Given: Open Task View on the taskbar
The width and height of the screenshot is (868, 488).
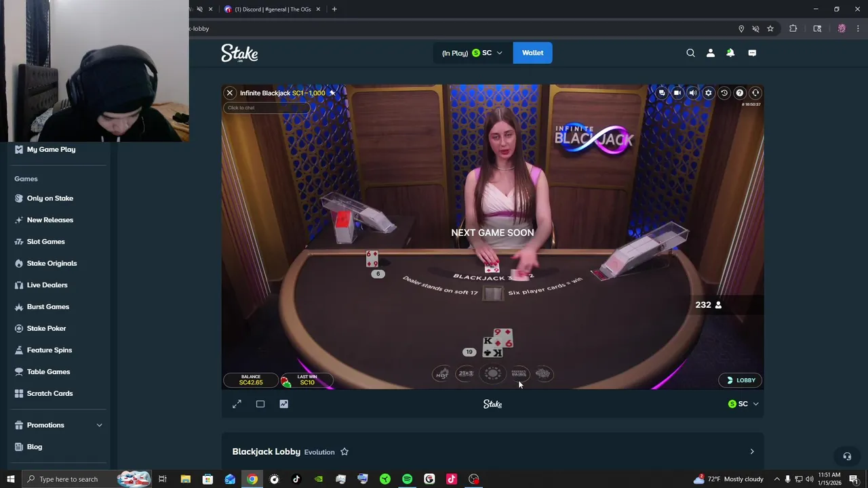Looking at the screenshot, I should [163, 479].
